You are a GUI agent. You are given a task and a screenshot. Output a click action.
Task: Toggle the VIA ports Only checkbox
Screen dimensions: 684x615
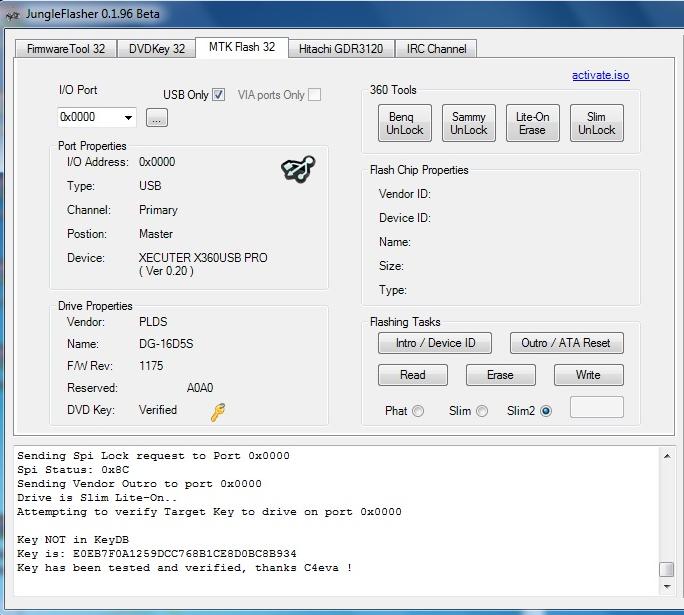coord(314,95)
